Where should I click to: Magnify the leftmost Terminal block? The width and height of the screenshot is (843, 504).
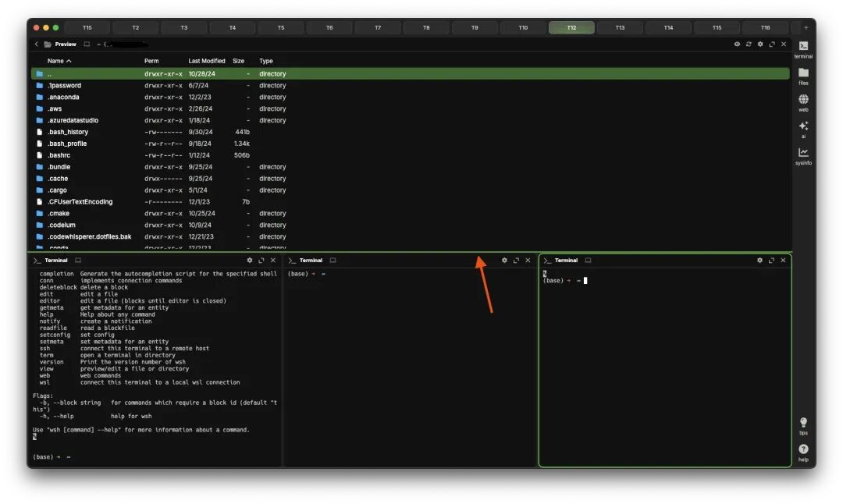pyautogui.click(x=261, y=260)
